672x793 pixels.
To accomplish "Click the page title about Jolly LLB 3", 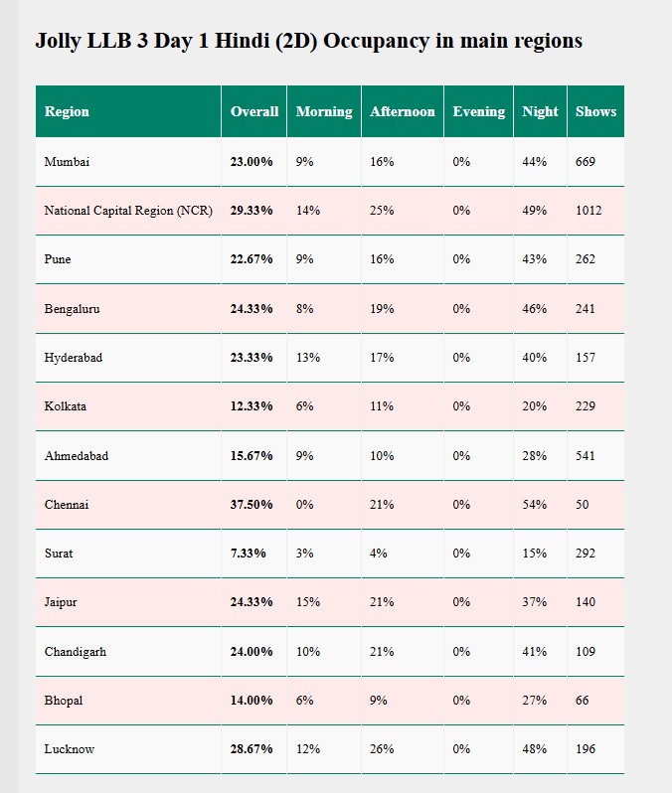I will [x=309, y=42].
